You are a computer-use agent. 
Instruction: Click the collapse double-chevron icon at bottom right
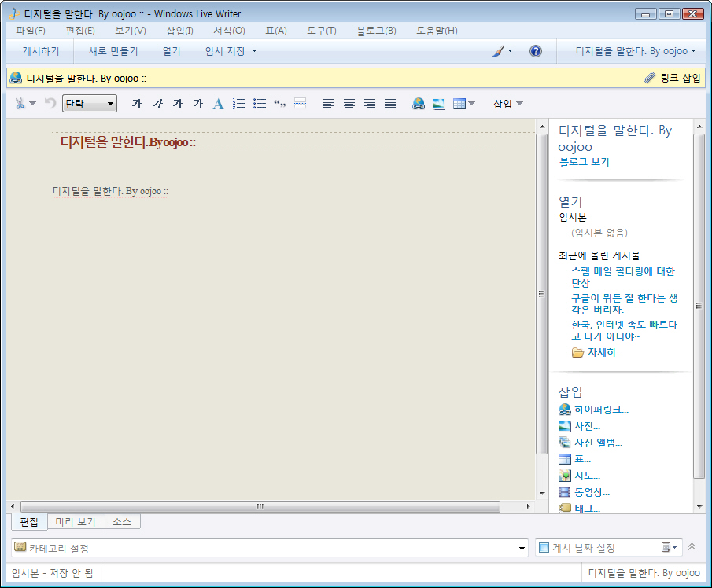click(692, 546)
